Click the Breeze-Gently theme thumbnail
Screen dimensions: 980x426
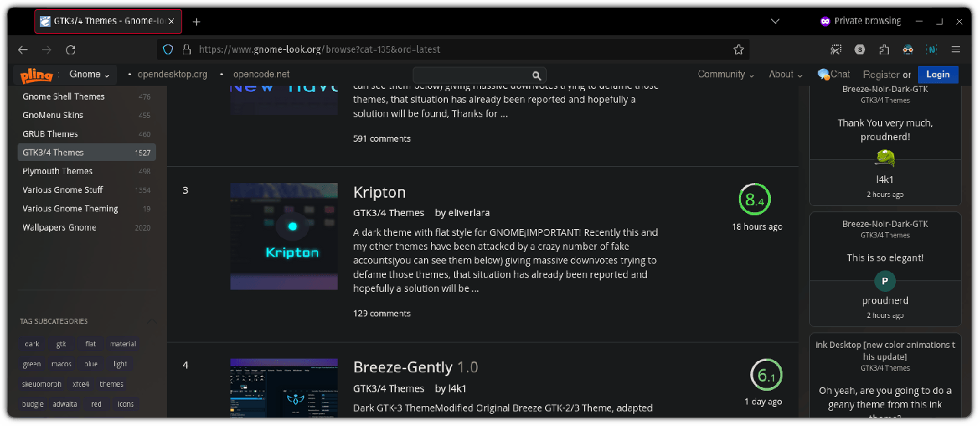pyautogui.click(x=283, y=388)
